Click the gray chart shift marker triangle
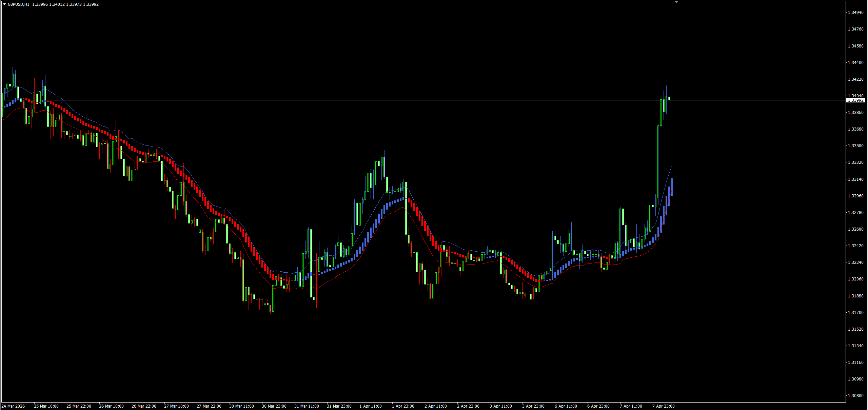Screen dimensions: 868x410 pos(676,2)
